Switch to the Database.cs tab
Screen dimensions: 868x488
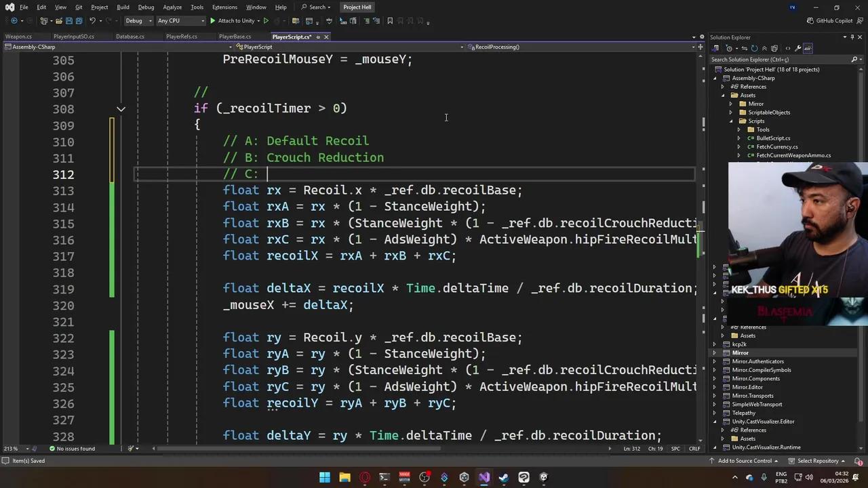pyautogui.click(x=130, y=37)
